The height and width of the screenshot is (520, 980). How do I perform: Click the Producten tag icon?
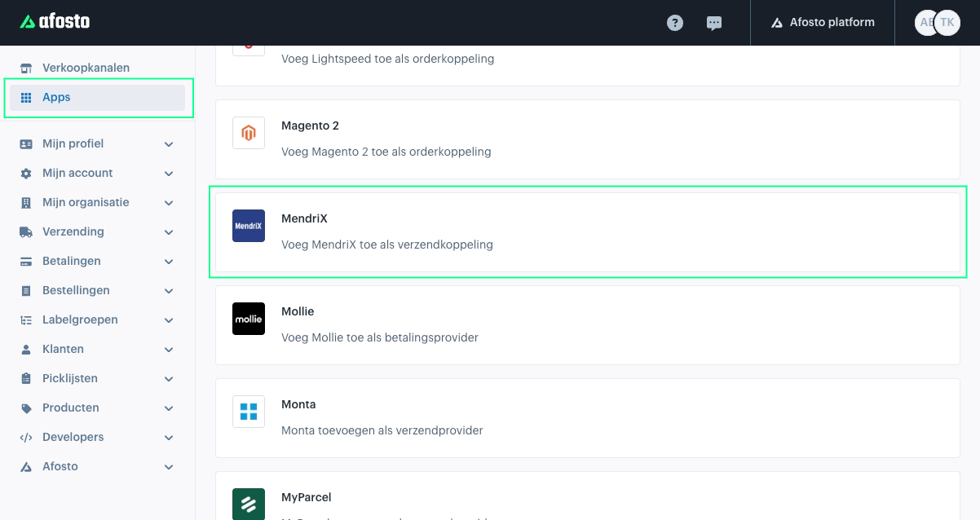point(26,408)
